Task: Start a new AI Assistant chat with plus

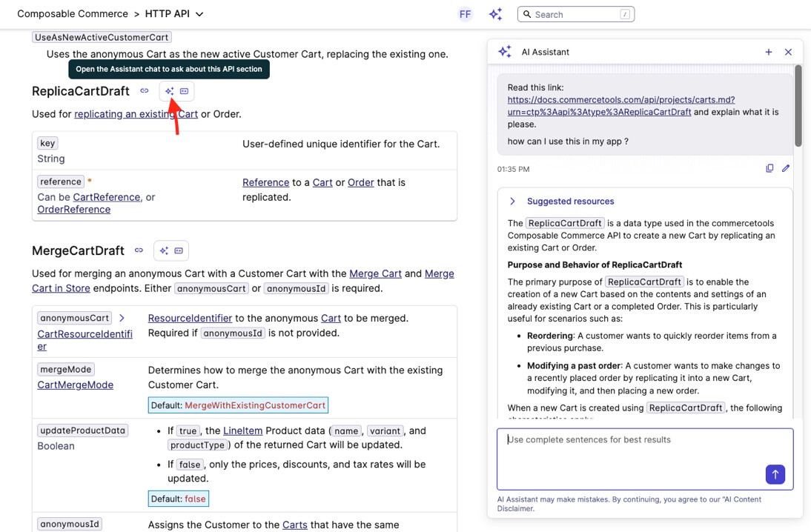Action: point(769,52)
